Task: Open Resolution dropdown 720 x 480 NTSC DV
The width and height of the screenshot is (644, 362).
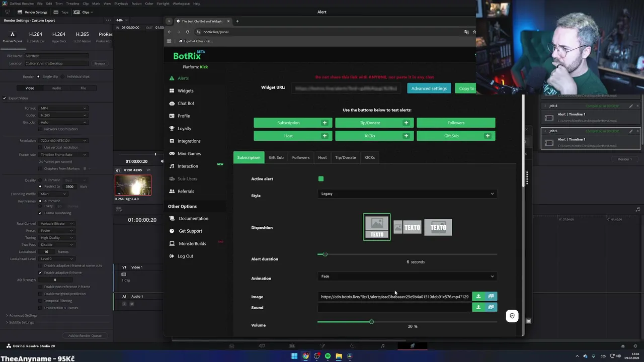Action: click(x=63, y=140)
